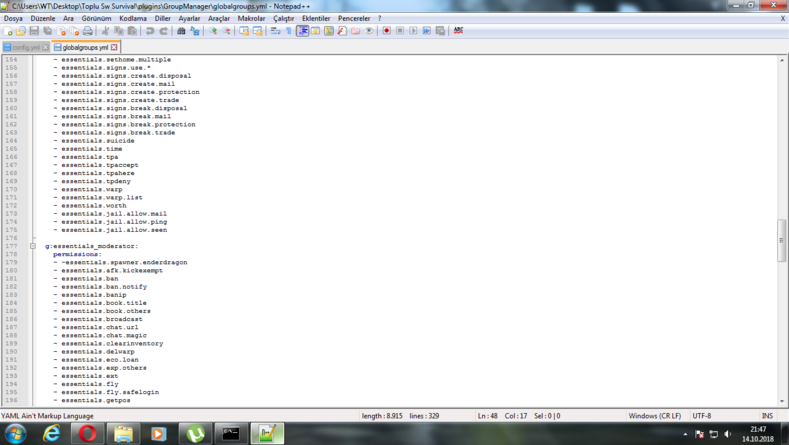Image resolution: width=789 pixels, height=445 pixels.
Task: Open the Eklentiler menu
Action: point(316,19)
